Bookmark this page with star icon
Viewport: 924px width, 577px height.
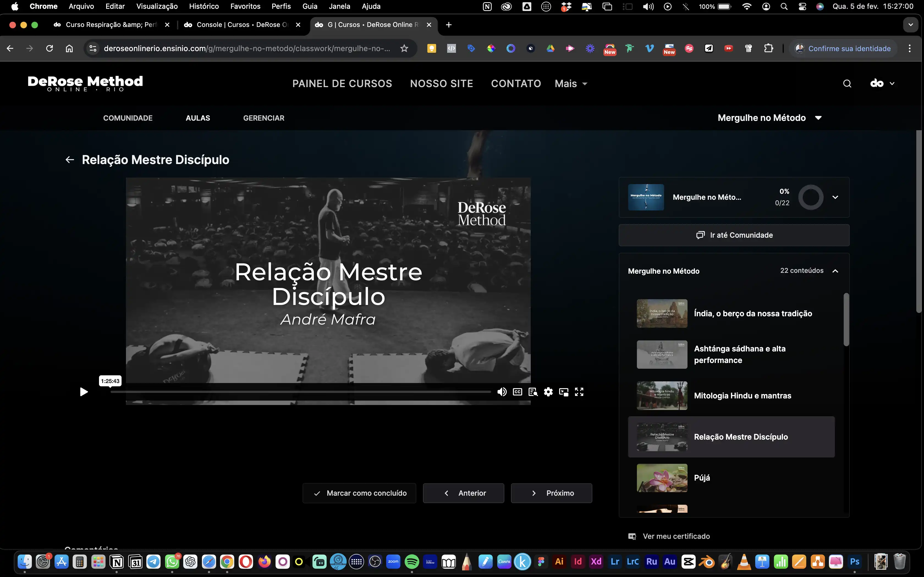pos(404,48)
